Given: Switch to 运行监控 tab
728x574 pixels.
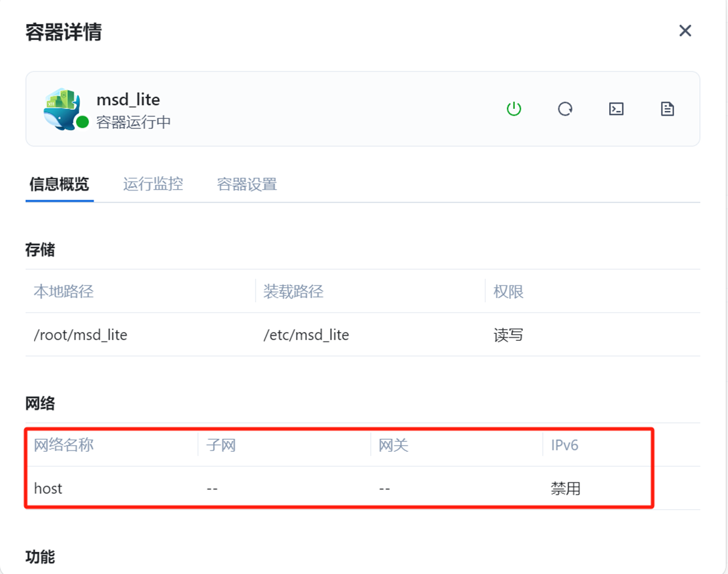Looking at the screenshot, I should coord(153,184).
